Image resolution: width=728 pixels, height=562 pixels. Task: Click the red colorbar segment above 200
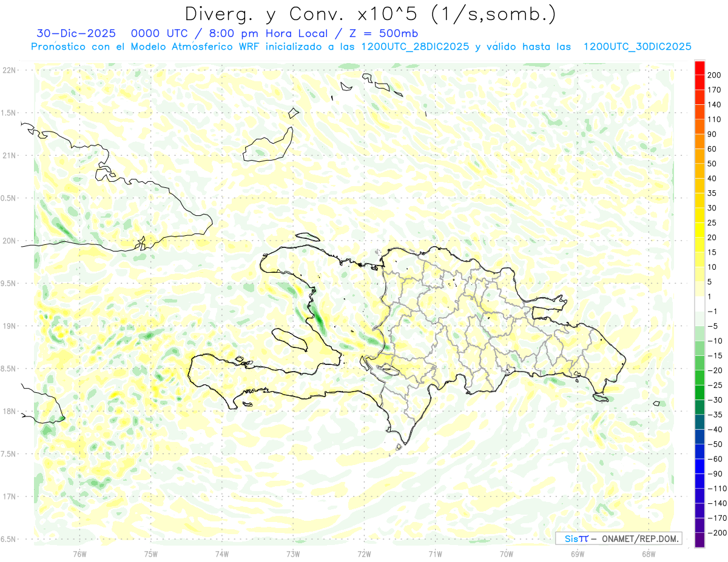[x=699, y=68]
